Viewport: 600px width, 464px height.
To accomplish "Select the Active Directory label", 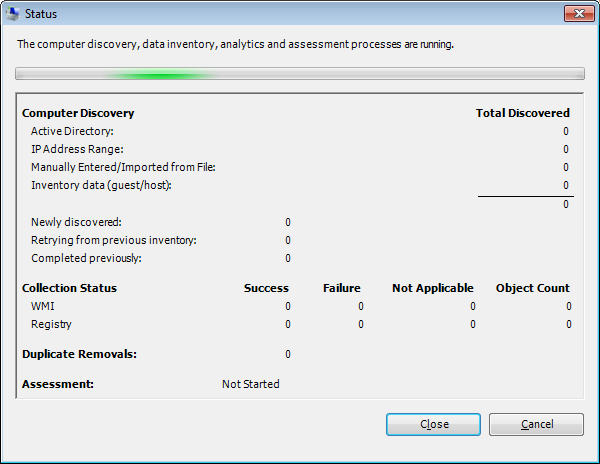I will tap(72, 131).
